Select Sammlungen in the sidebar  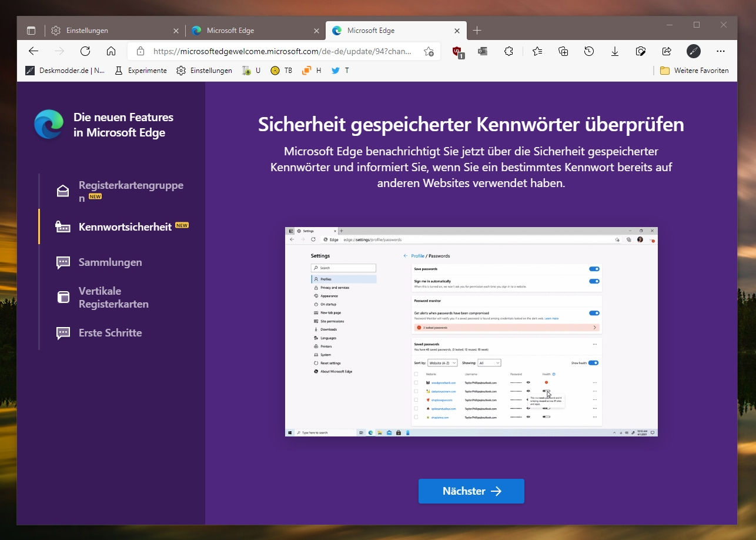point(99,262)
